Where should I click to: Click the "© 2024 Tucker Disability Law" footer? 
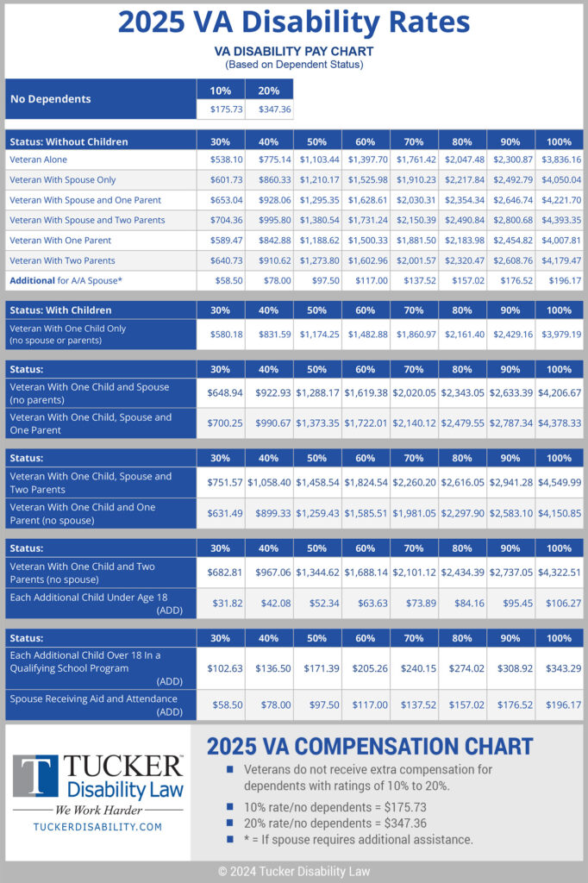click(x=294, y=871)
